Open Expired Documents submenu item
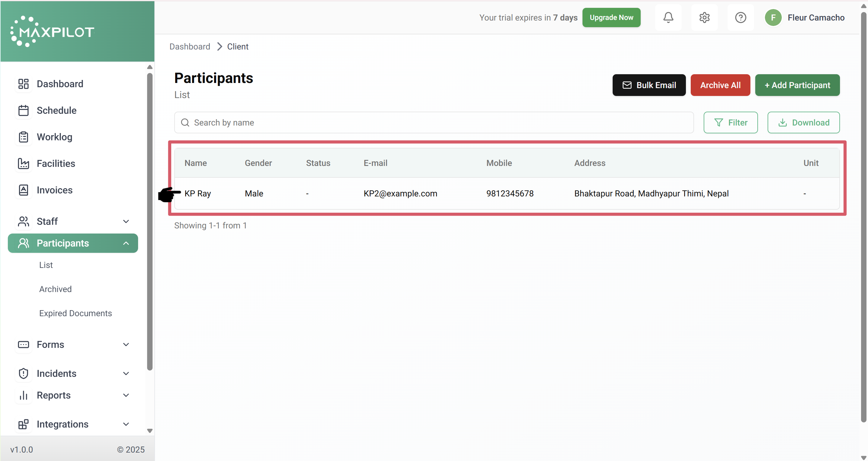 tap(75, 313)
